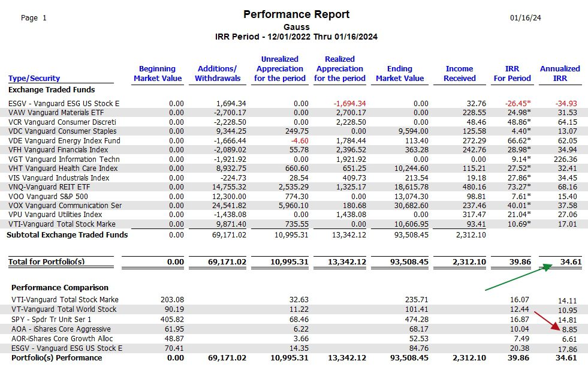Click Realized Appreciation for the period header
This screenshot has width=588, height=367.
(340, 69)
